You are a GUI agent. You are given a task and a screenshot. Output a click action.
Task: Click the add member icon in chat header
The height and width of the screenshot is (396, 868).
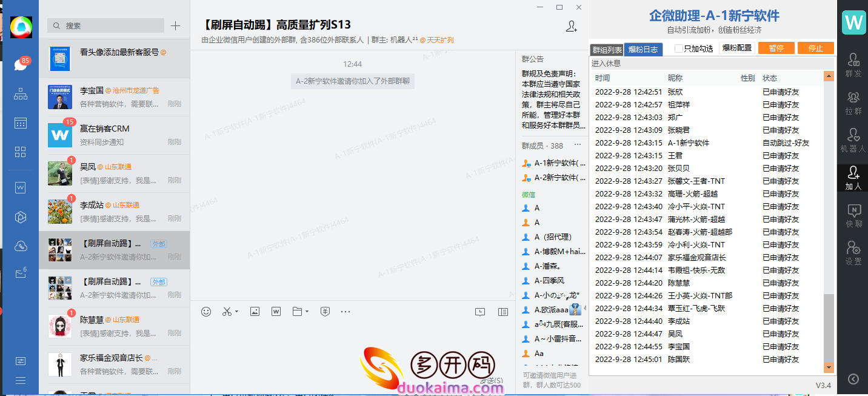click(x=571, y=26)
